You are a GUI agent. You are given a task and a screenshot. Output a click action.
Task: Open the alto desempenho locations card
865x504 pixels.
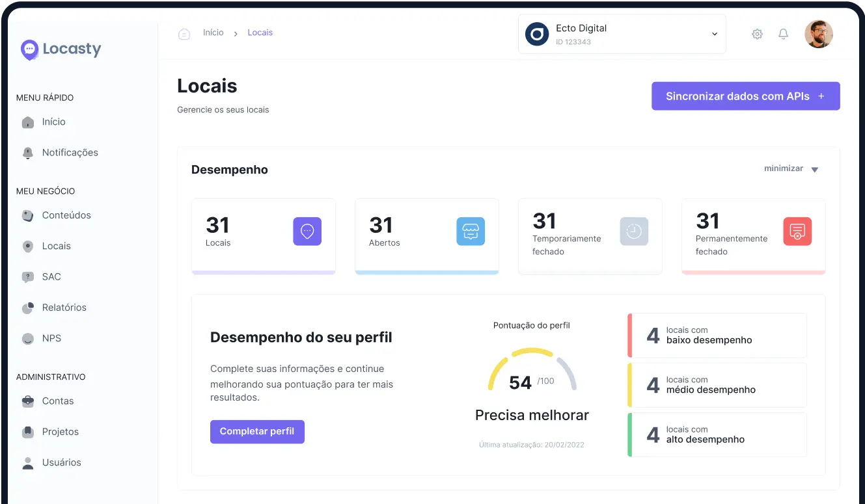pyautogui.click(x=717, y=434)
